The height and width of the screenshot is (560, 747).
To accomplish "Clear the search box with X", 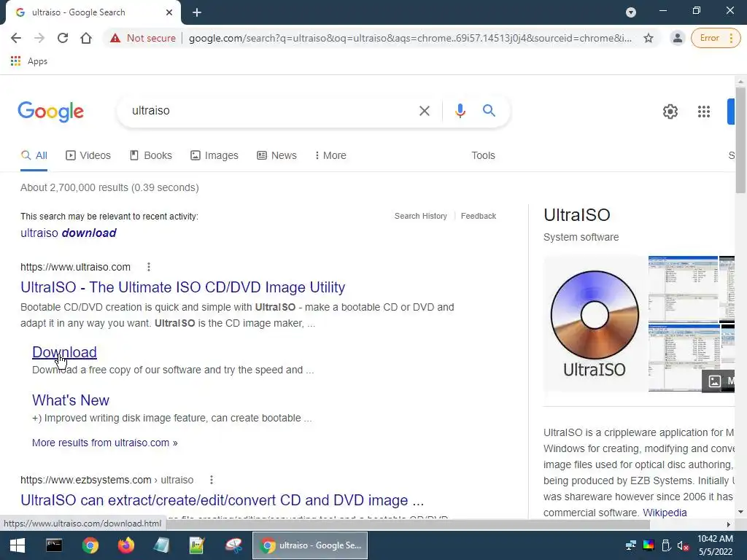I will coord(424,111).
